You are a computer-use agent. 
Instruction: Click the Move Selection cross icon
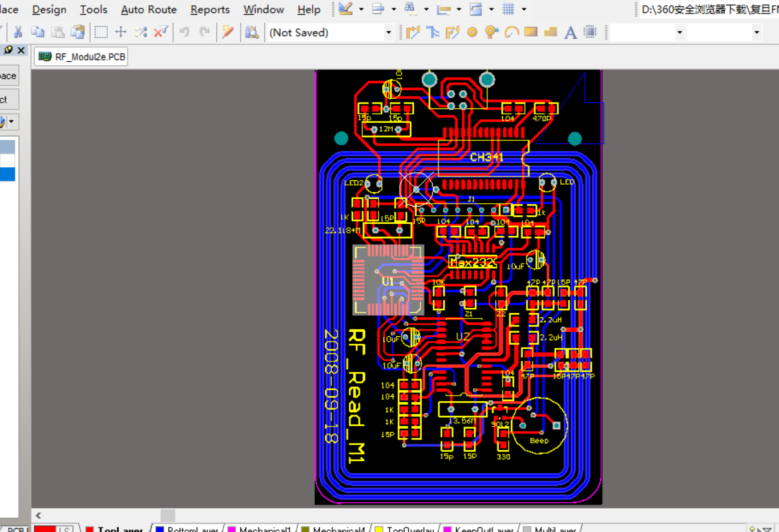click(121, 33)
